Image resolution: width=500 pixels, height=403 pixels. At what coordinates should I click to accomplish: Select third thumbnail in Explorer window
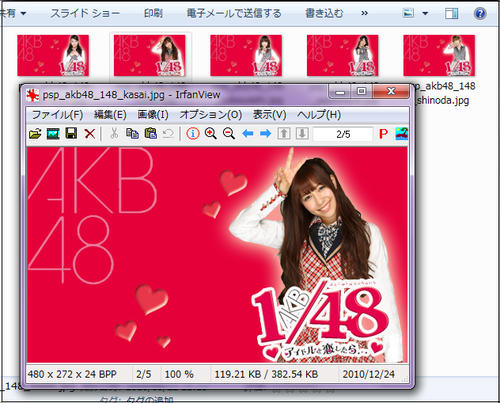click(246, 55)
